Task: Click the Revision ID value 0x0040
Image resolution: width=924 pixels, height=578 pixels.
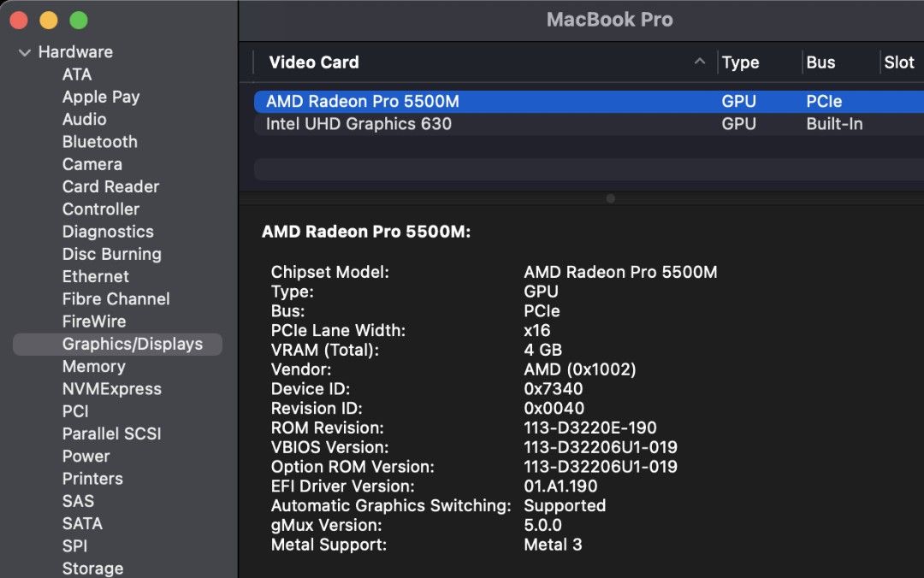Action: coord(554,409)
